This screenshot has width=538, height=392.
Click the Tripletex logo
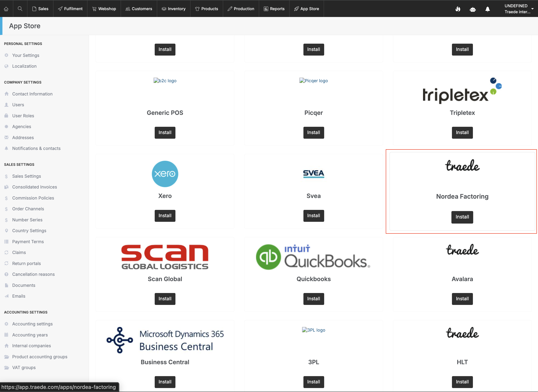coord(462,90)
